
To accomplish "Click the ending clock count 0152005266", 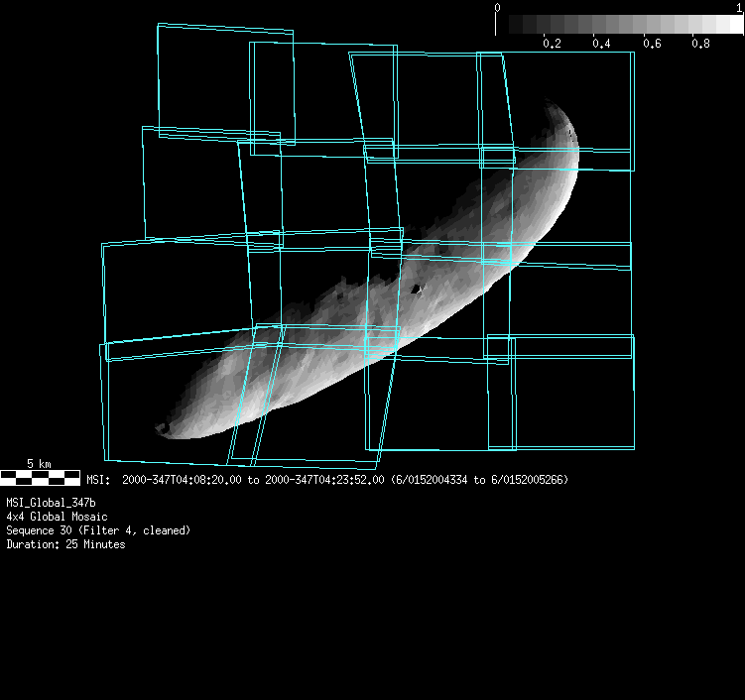I will (x=529, y=480).
